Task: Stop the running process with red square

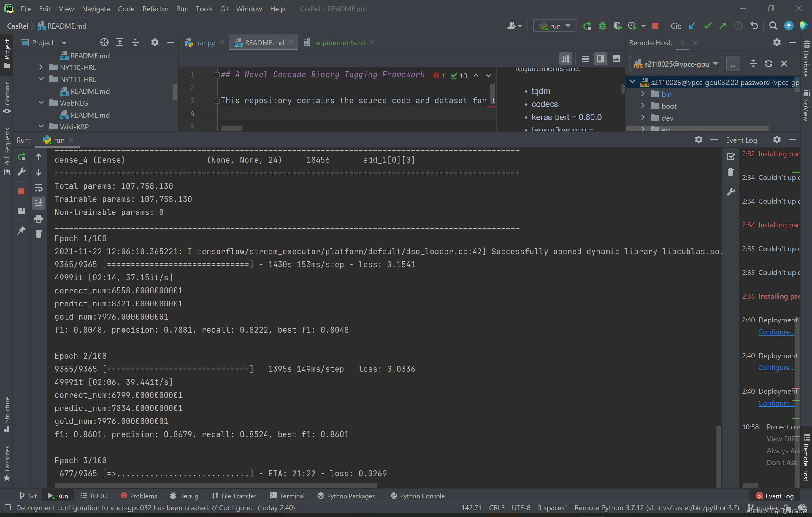Action: click(x=655, y=26)
